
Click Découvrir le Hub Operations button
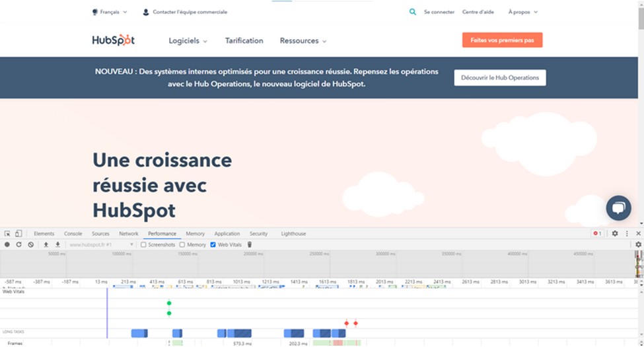point(499,78)
